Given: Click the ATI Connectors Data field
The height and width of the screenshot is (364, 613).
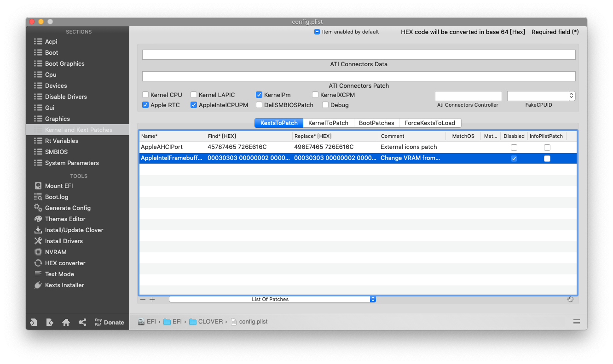Looking at the screenshot, I should click(x=359, y=55).
